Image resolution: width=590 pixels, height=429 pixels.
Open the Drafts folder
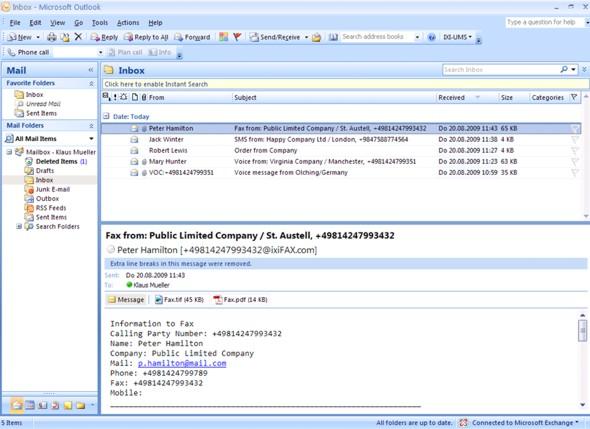(x=45, y=170)
